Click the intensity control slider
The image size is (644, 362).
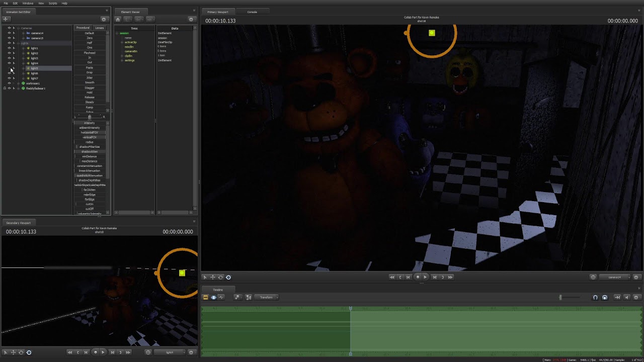click(x=90, y=123)
